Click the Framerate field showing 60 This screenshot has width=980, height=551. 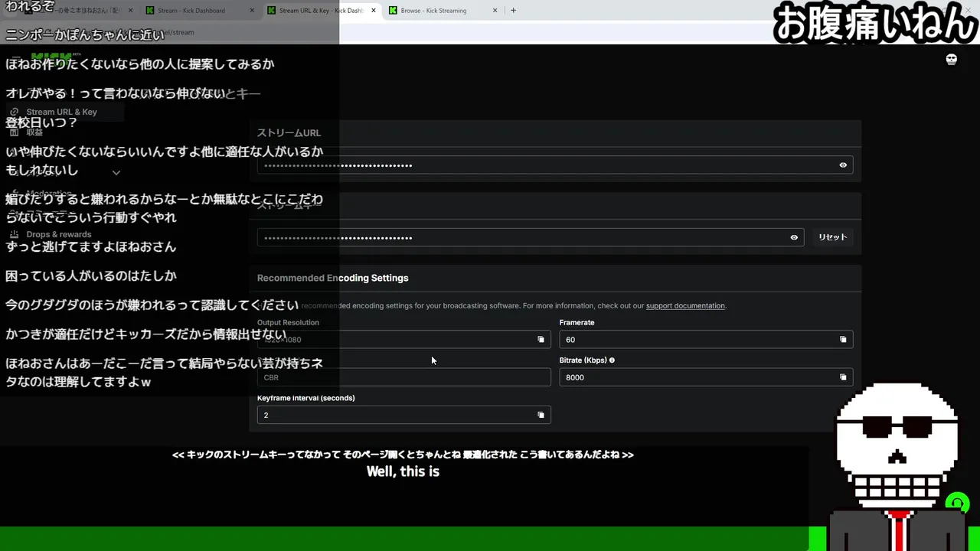[706, 339]
